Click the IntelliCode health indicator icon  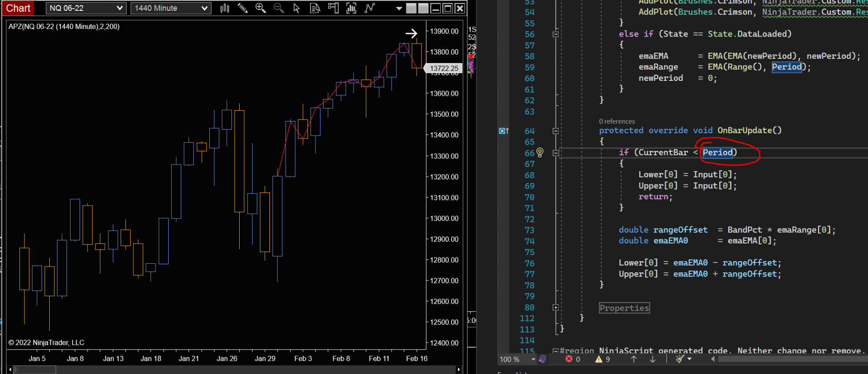click(542, 359)
